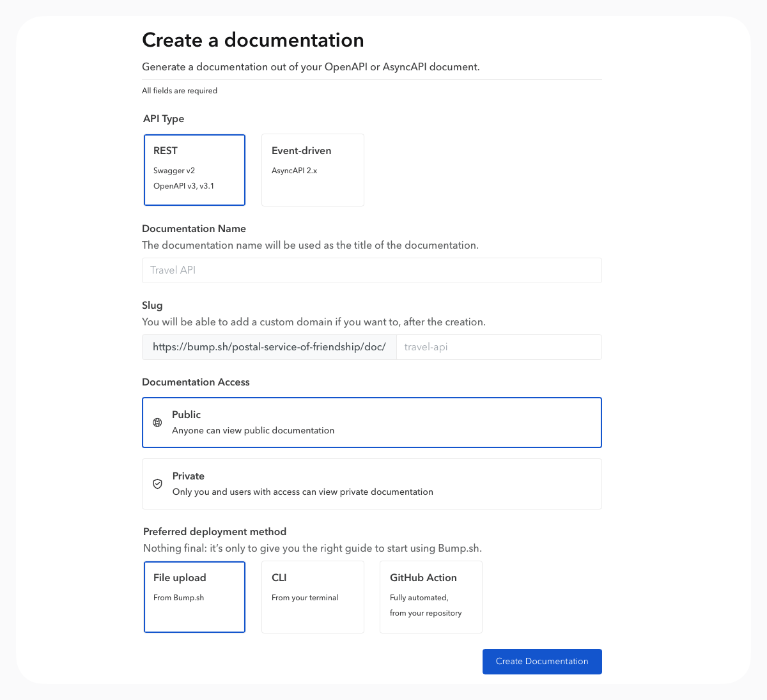Screen dimensions: 767x700
Task: Focus the Documentation Name text field
Action: (x=371, y=270)
